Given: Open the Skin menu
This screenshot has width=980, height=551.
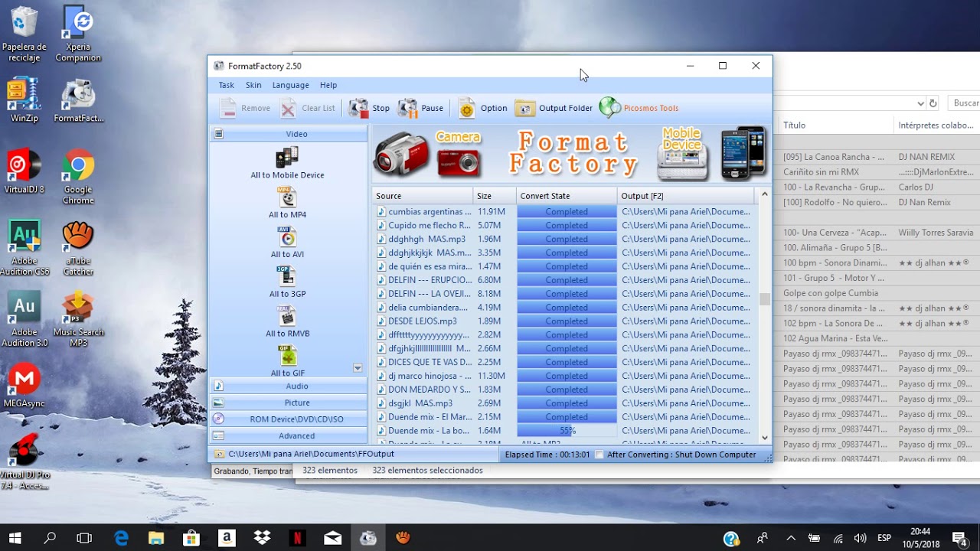Looking at the screenshot, I should click(253, 85).
